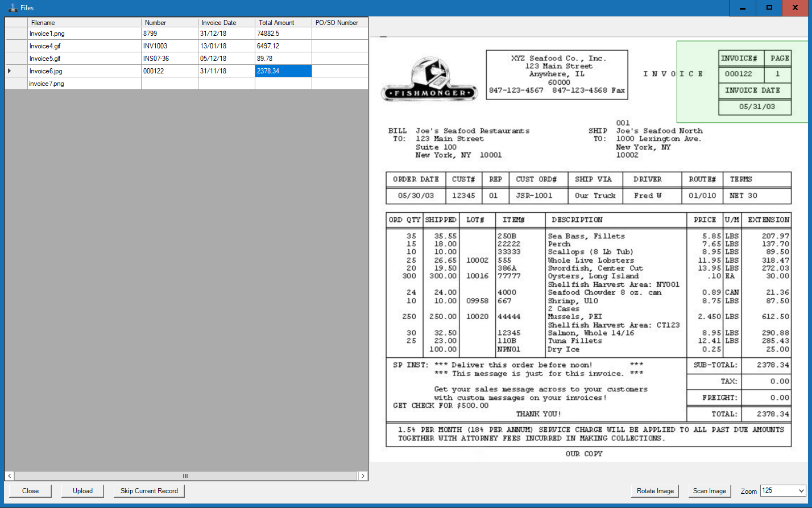Maximize the Files window

pos(769,8)
